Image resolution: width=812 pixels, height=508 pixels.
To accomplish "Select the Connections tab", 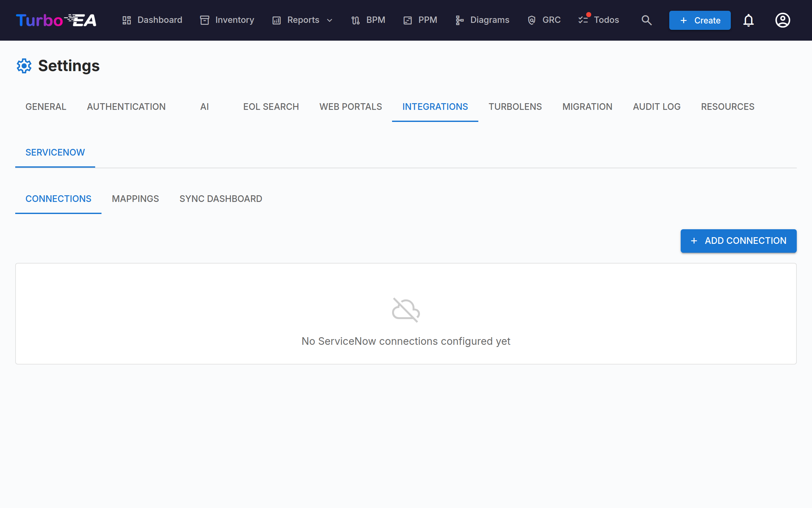I will tap(58, 198).
